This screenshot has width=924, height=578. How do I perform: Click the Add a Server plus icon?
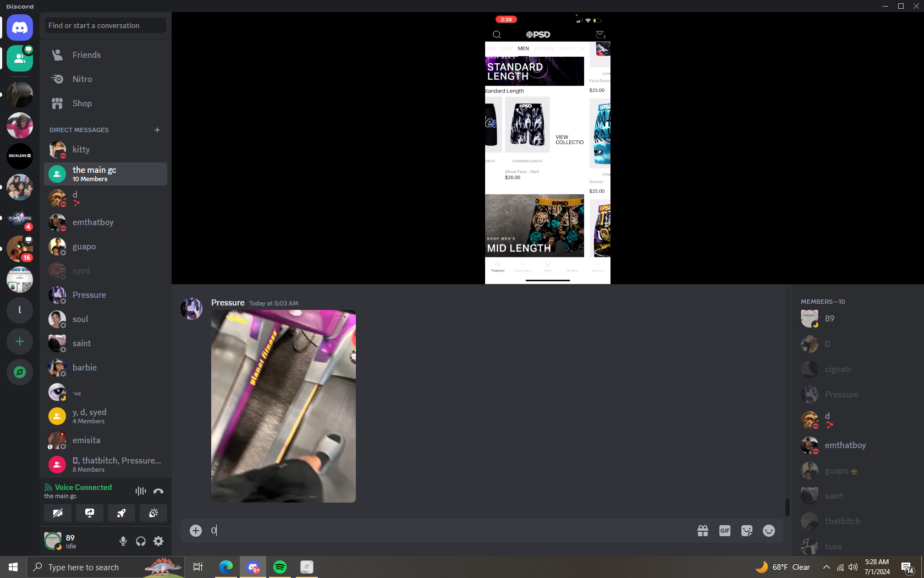click(x=20, y=342)
